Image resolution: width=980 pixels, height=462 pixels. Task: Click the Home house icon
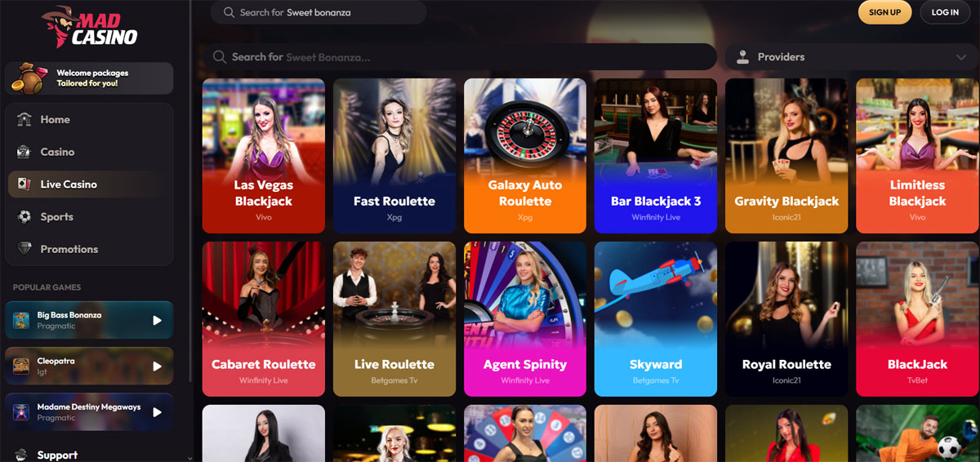tap(24, 119)
